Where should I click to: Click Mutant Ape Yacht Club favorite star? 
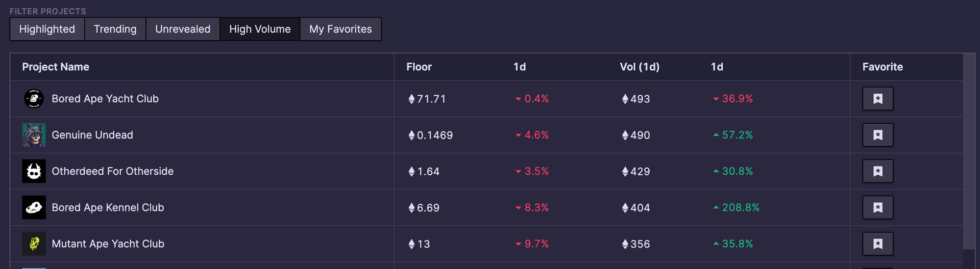pos(878,244)
